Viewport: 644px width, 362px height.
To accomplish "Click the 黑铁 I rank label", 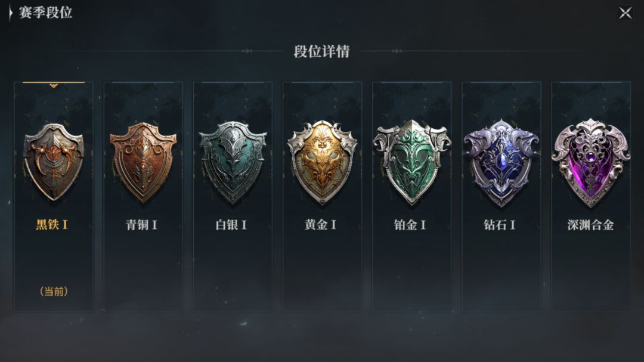I will click(52, 225).
